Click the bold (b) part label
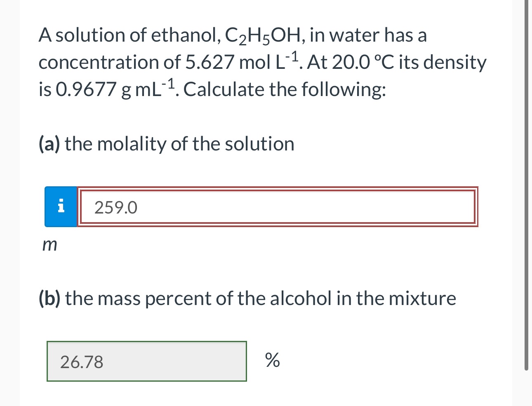Screen dimensions: 532x406 49,298
